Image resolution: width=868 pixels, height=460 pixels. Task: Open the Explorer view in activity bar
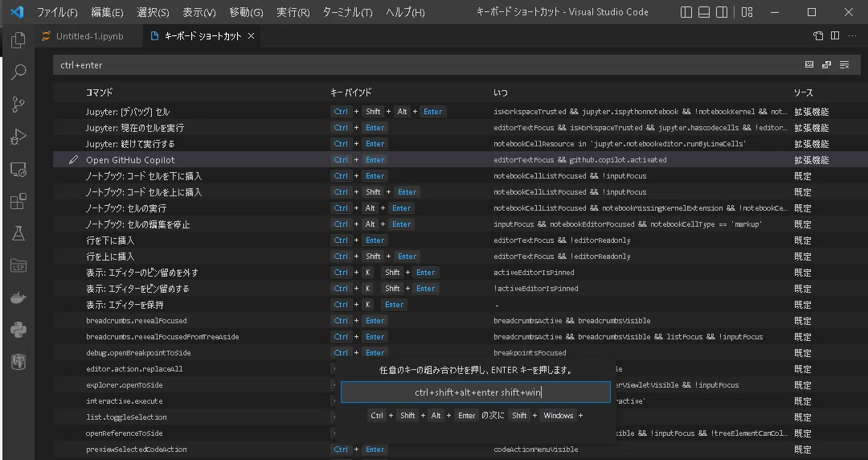tap(18, 39)
